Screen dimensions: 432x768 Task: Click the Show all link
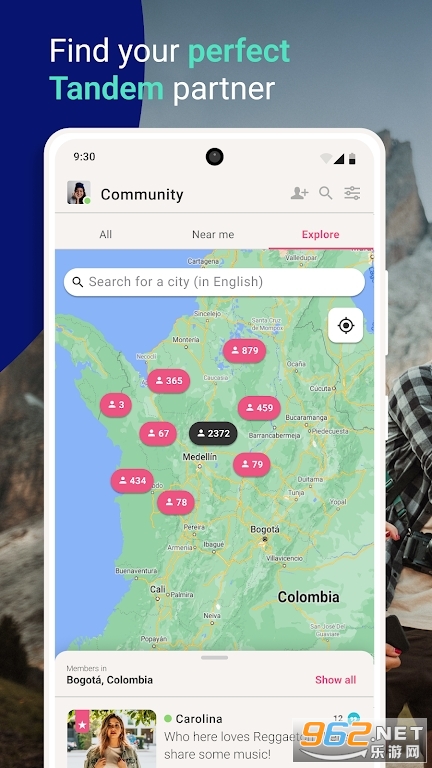click(336, 680)
